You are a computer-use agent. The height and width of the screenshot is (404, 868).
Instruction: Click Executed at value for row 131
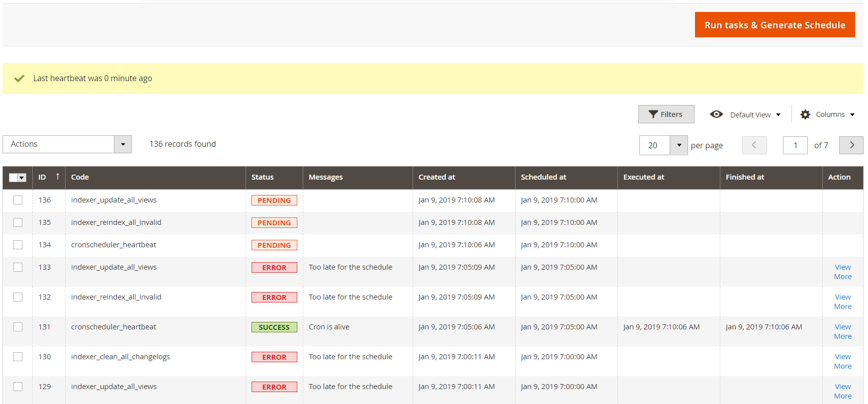661,327
